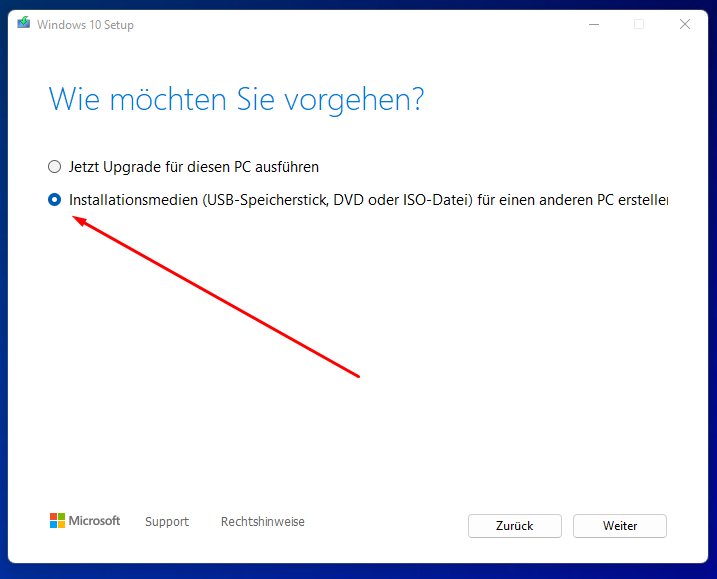Close the Windows 10 Setup window

pos(685,24)
